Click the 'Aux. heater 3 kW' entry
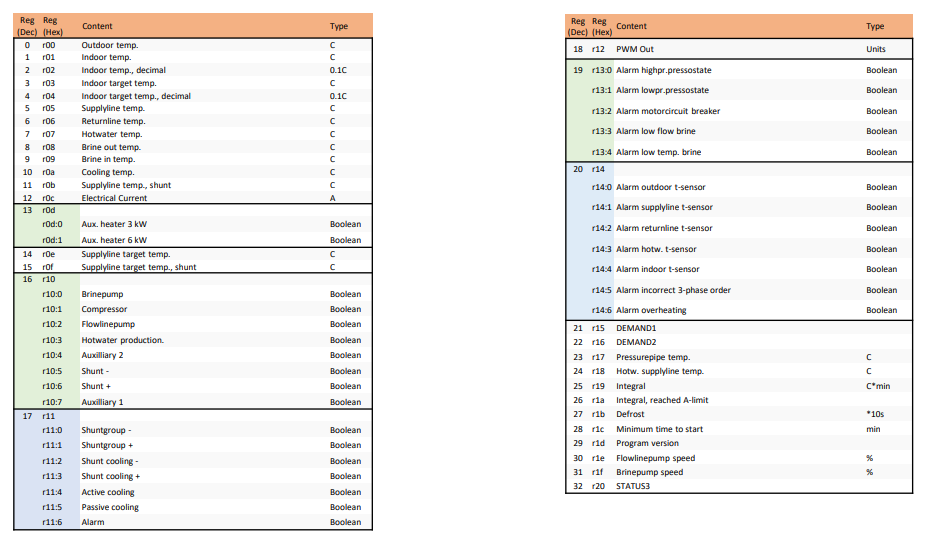This screenshot has width=938, height=541. [114, 224]
